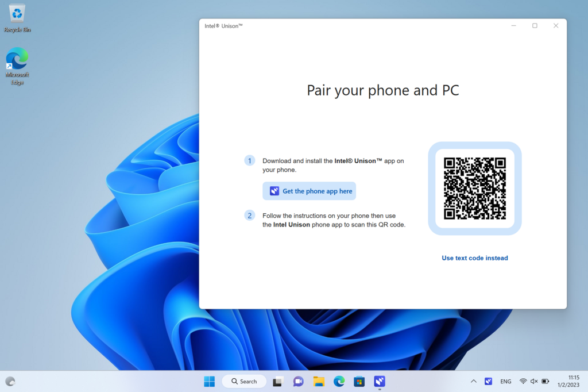588x392 pixels.
Task: Open the Windows Start menu
Action: 209,382
